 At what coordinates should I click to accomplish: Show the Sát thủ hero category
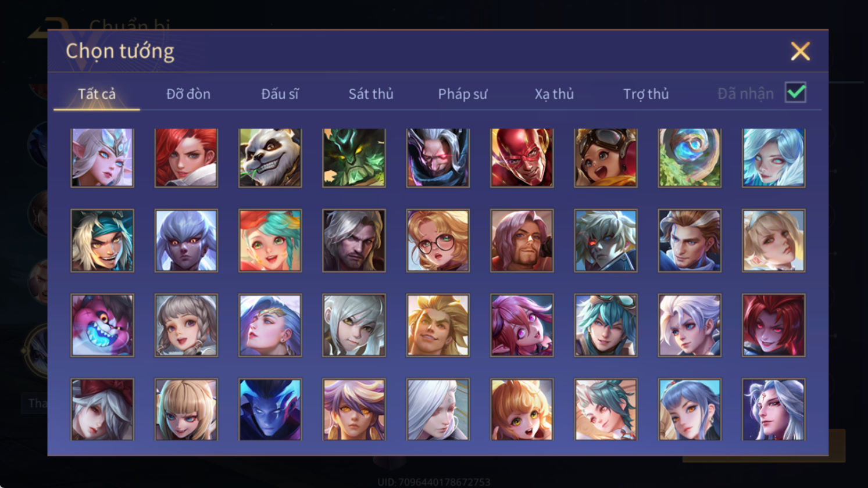tap(371, 94)
